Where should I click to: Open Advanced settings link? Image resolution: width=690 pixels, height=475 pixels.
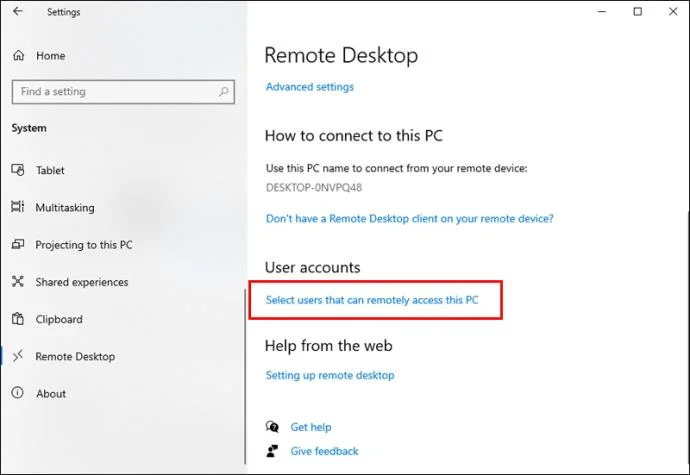[310, 87]
